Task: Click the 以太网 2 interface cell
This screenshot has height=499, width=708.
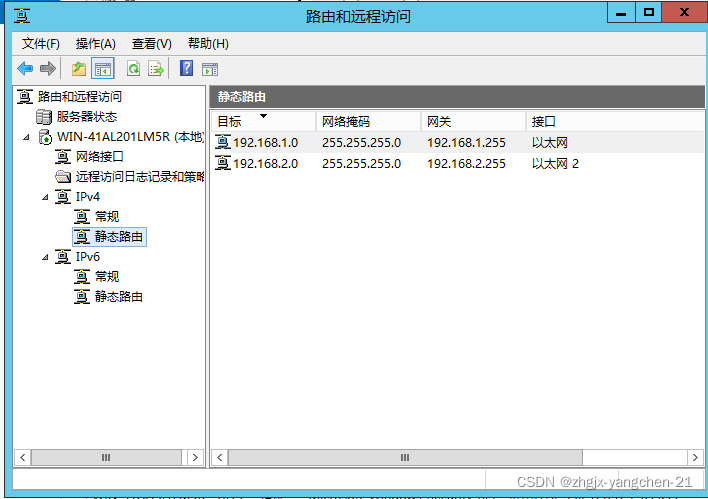Action: click(555, 163)
